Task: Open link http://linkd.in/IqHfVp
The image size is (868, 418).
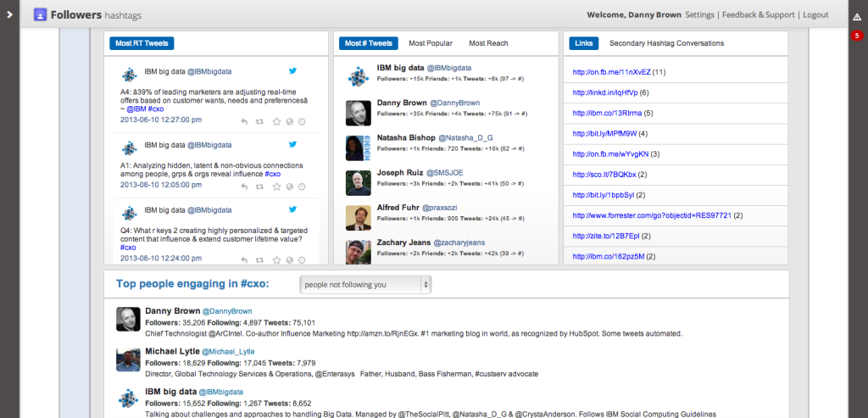Action: (x=605, y=92)
